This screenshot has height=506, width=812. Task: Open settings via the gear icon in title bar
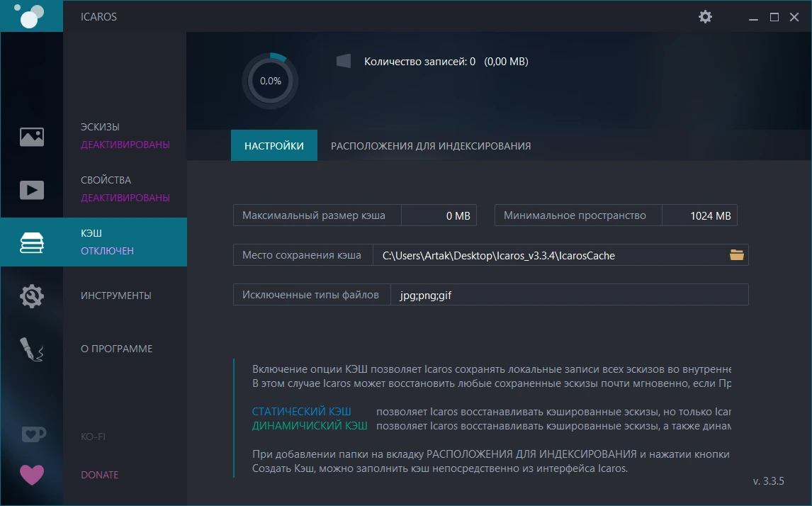click(x=705, y=16)
